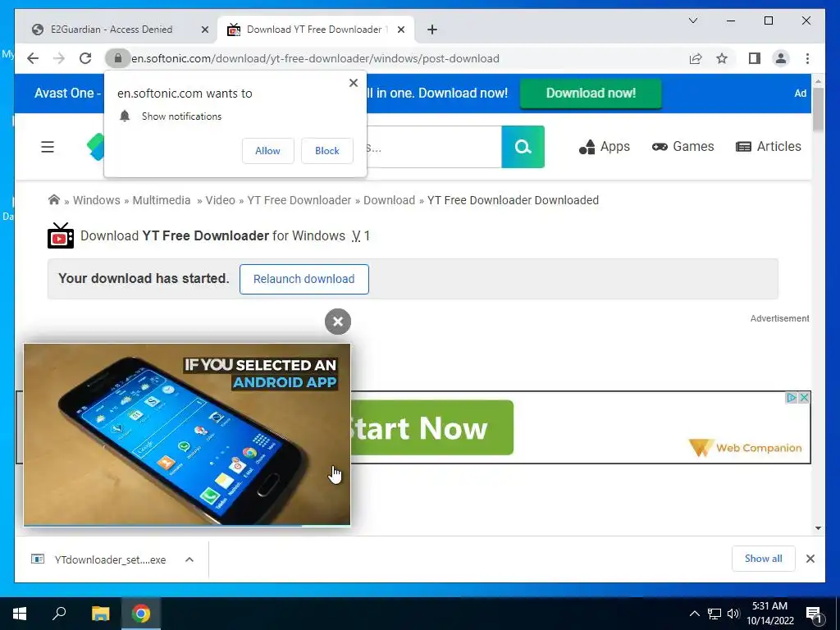Image resolution: width=840 pixels, height=630 pixels.
Task: Open the Apps section
Action: [605, 146]
